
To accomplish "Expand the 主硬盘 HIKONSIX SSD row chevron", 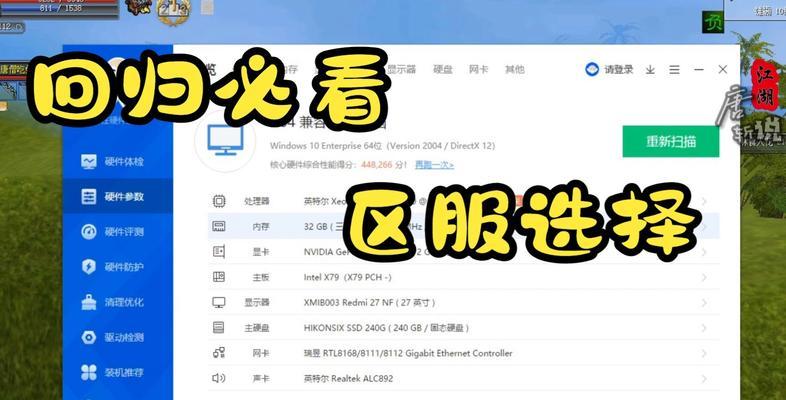I will tap(704, 328).
